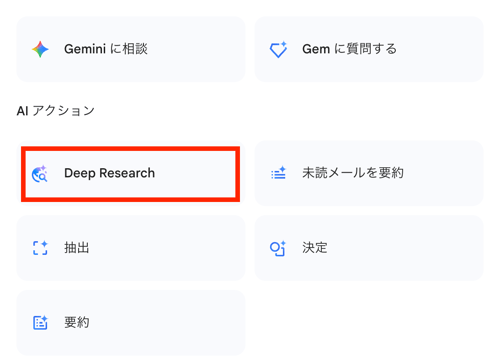The image size is (500, 362).
Task: Choose the 要約 action label
Action: tap(77, 323)
